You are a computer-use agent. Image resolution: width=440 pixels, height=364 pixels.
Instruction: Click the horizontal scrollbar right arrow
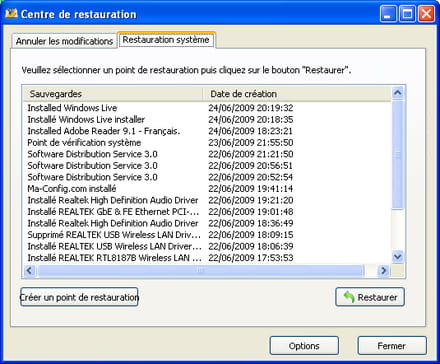(384, 270)
